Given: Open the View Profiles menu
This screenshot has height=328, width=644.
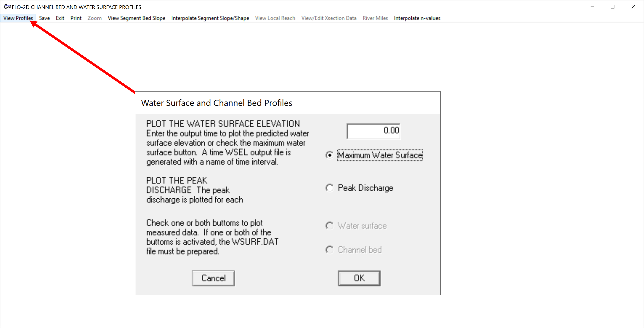Looking at the screenshot, I should 18,18.
